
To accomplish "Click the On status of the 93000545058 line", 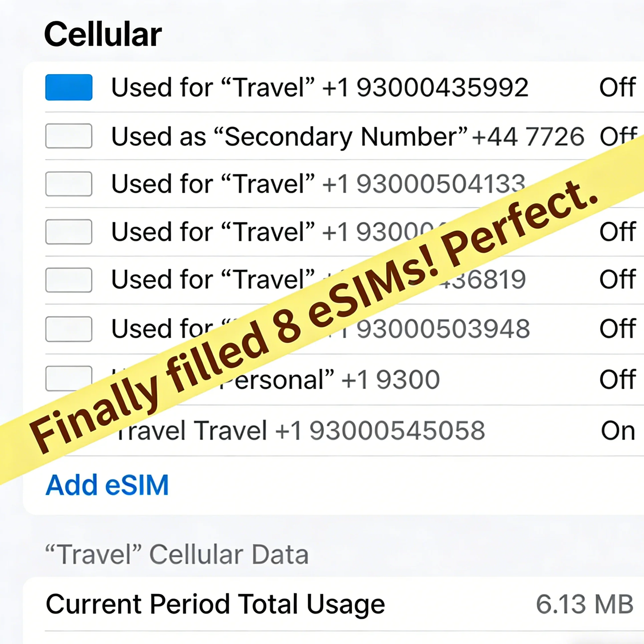I will point(618,430).
